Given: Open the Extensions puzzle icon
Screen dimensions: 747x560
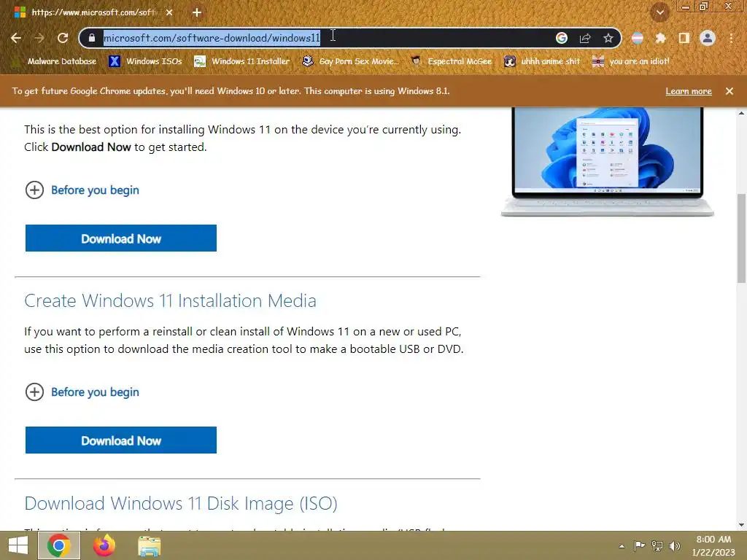Looking at the screenshot, I should (x=660, y=38).
